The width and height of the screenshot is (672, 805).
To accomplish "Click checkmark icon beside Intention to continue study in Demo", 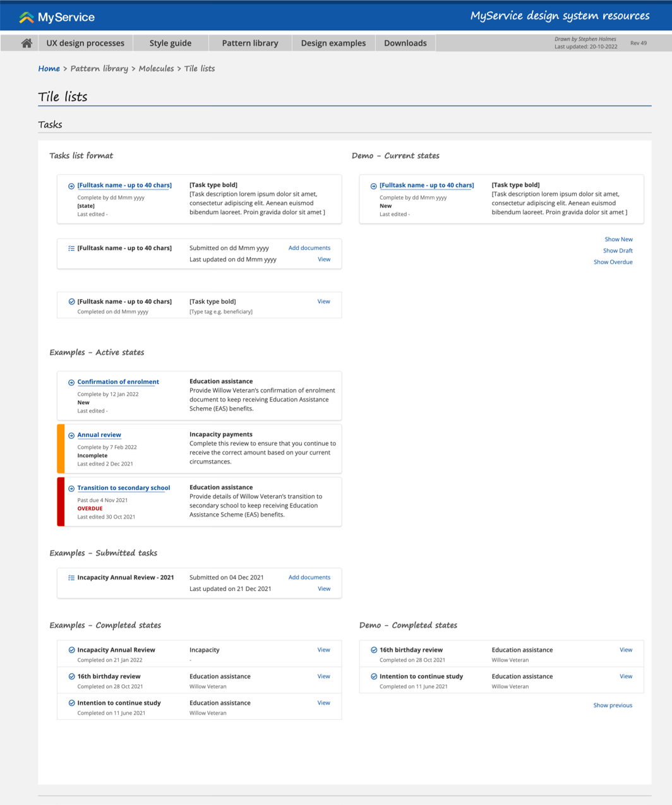I will pyautogui.click(x=374, y=676).
